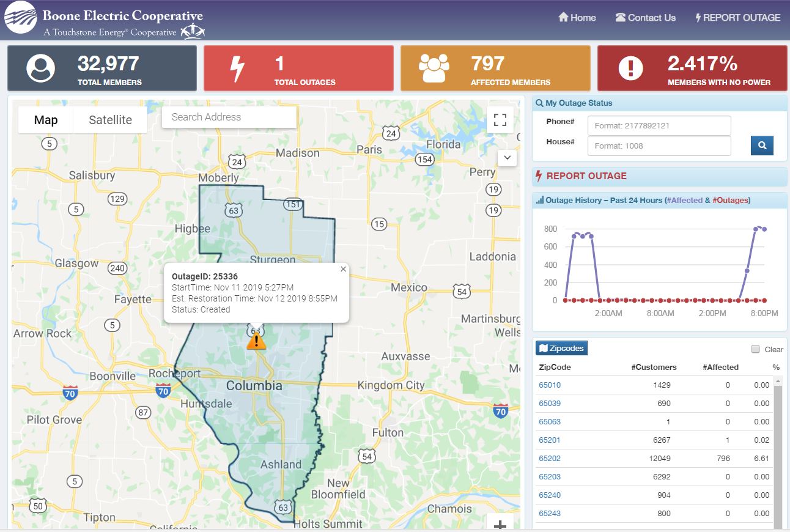
Task: Click the orange outage warning marker on map
Action: (256, 341)
